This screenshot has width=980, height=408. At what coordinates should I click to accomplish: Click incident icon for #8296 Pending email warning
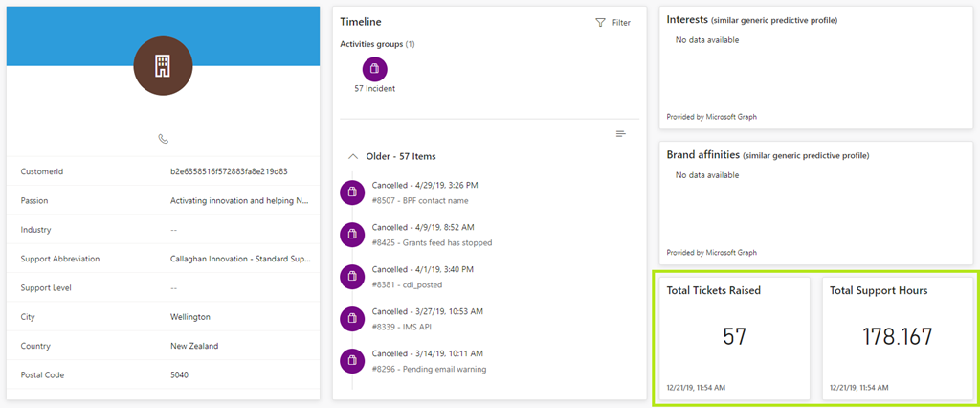pos(352,361)
